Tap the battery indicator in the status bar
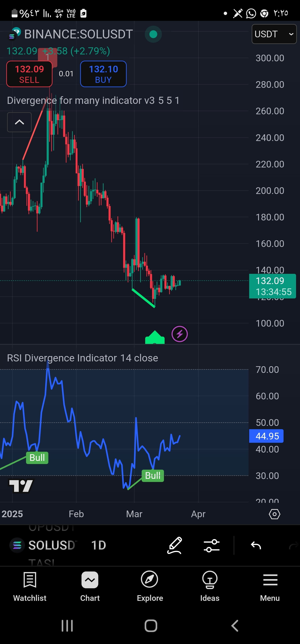Image resolution: width=300 pixels, height=644 pixels. click(x=15, y=13)
